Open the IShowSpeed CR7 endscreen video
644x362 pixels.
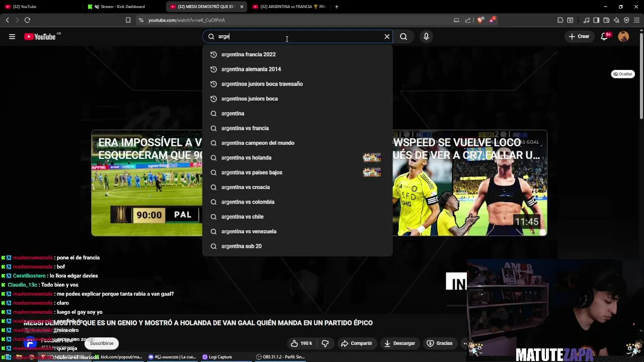click(470, 183)
